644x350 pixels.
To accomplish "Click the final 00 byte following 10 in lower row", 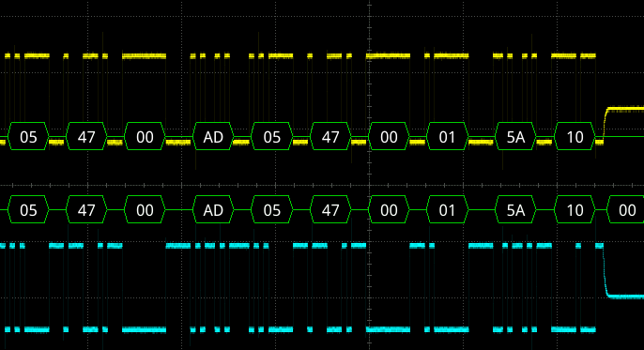I will (x=625, y=209).
